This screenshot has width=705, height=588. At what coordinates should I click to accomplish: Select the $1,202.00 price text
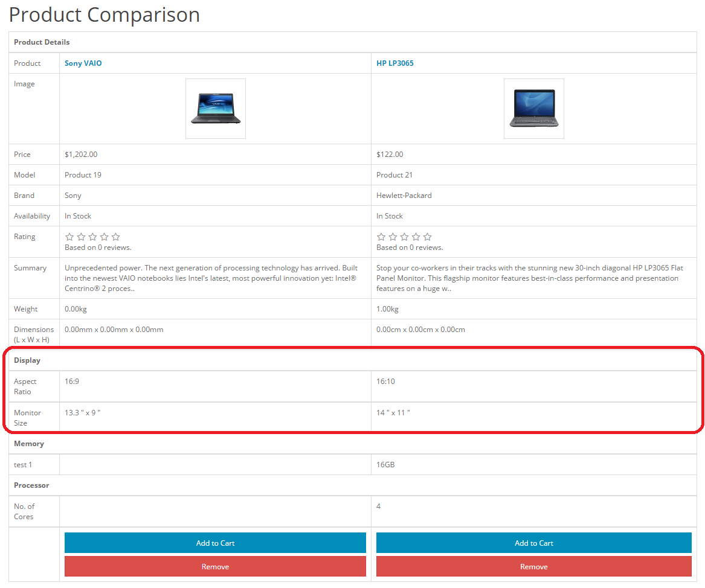[81, 155]
